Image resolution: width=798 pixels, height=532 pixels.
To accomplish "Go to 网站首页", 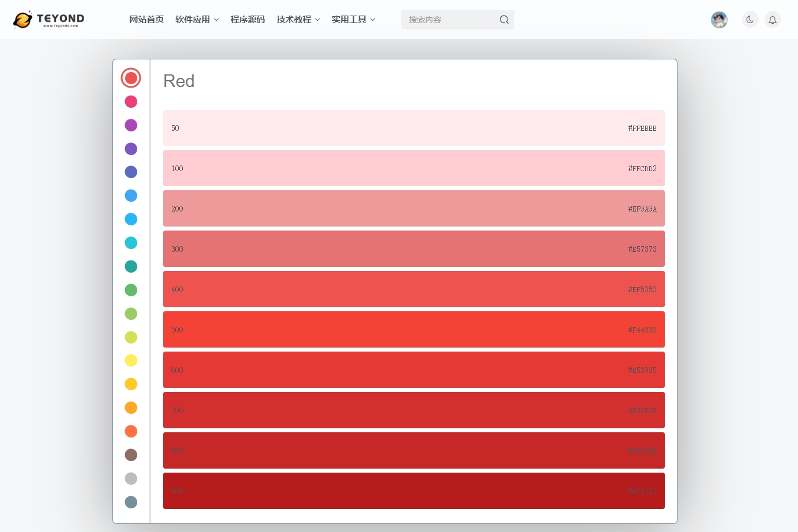I will [x=146, y=20].
